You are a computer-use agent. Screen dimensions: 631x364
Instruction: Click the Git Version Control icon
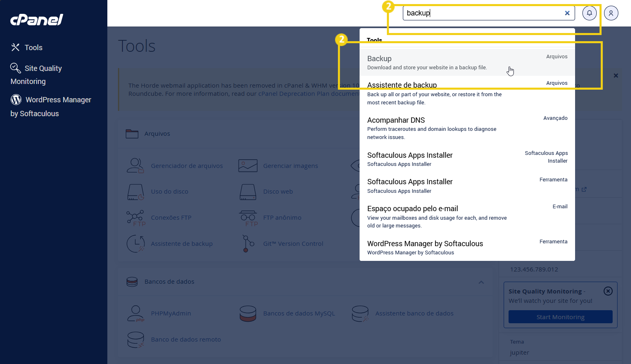(x=248, y=244)
